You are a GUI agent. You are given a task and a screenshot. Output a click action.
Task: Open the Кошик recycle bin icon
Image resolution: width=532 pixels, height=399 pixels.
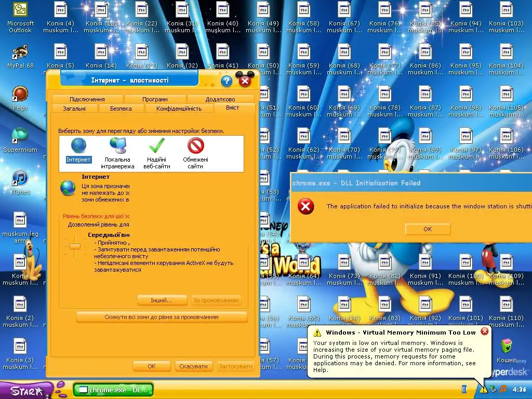click(506, 347)
